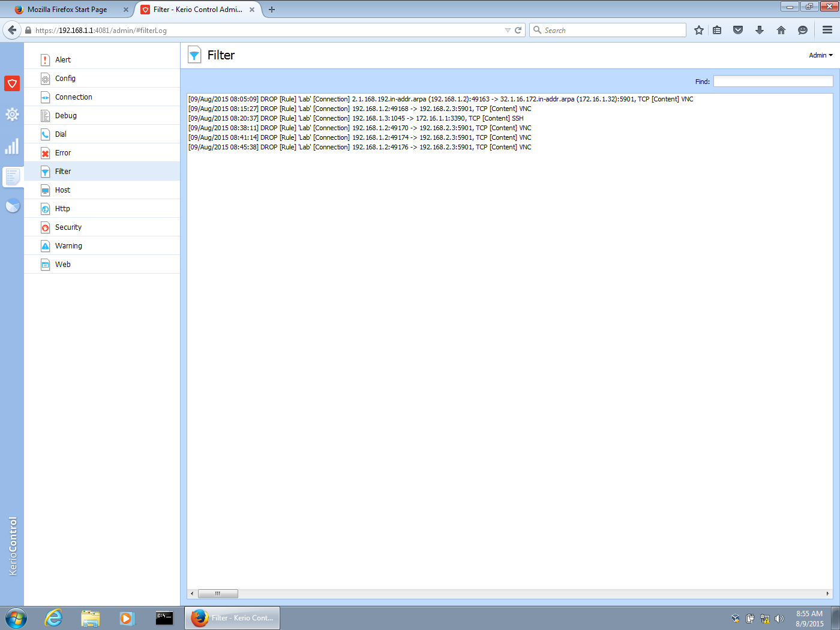Image resolution: width=840 pixels, height=630 pixels.
Task: Open the Alert log icon
Action: (x=45, y=60)
